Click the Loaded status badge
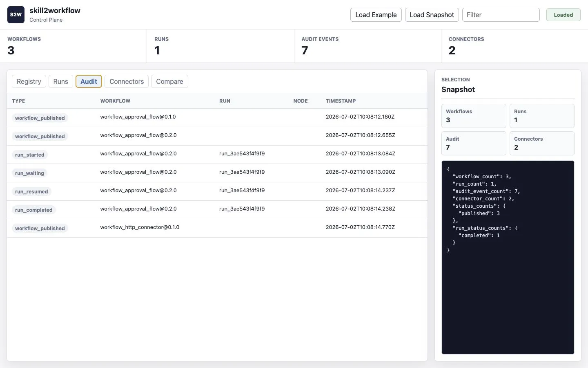The height and width of the screenshot is (368, 588). click(563, 15)
